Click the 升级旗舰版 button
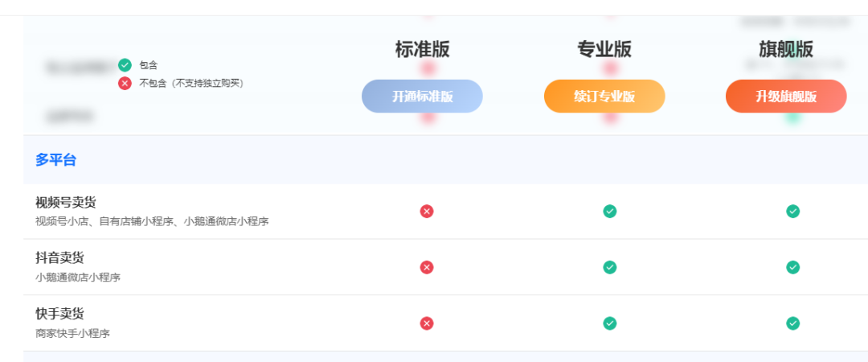This screenshot has height=362, width=868. (x=786, y=97)
